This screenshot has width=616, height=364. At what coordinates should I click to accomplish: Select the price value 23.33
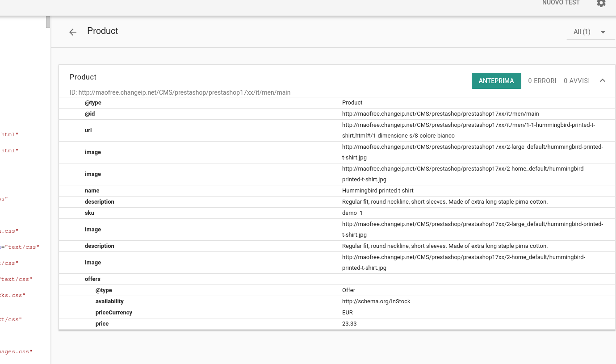pyautogui.click(x=349, y=323)
